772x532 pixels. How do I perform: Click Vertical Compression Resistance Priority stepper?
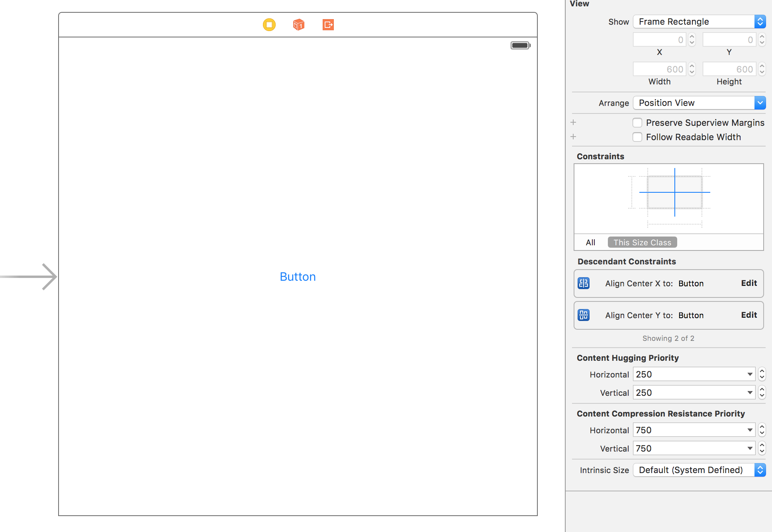coord(762,448)
